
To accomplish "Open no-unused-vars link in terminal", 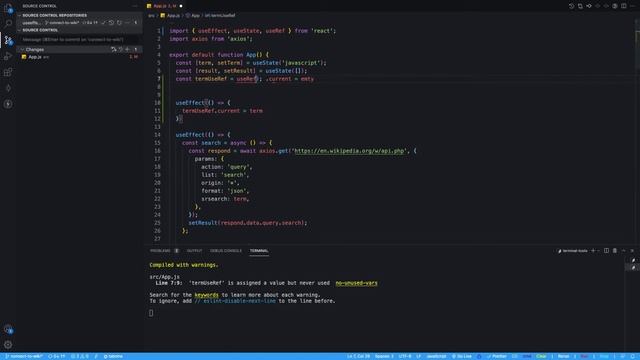I will pos(356,283).
